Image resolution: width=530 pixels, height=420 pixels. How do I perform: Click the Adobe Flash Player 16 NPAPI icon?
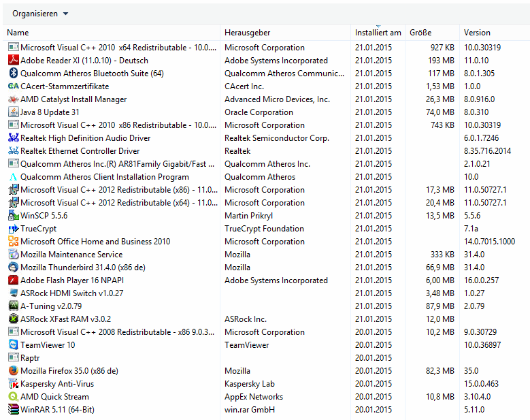13,280
